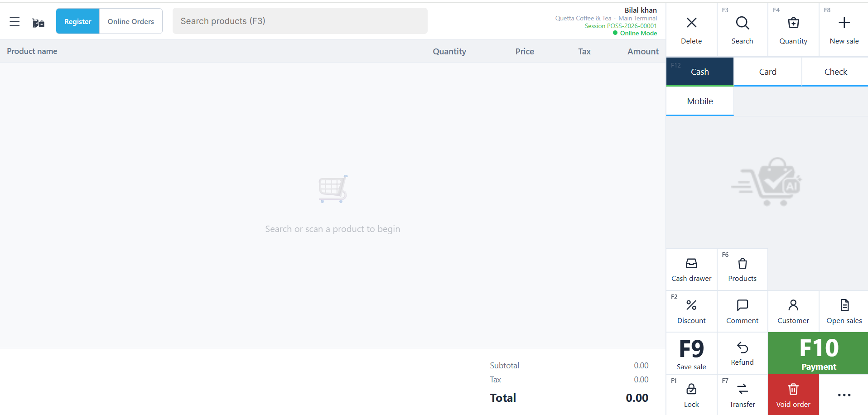
Task: Switch to the Register tab
Action: [77, 21]
